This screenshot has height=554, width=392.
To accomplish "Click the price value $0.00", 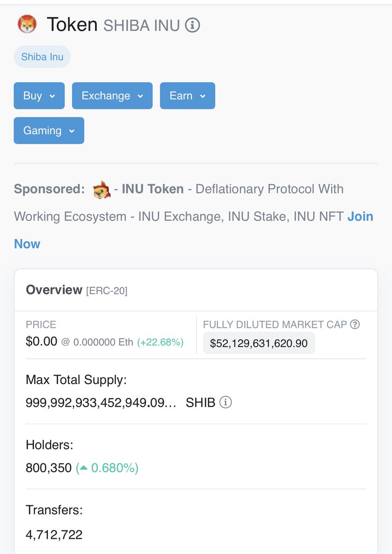I will (x=42, y=342).
